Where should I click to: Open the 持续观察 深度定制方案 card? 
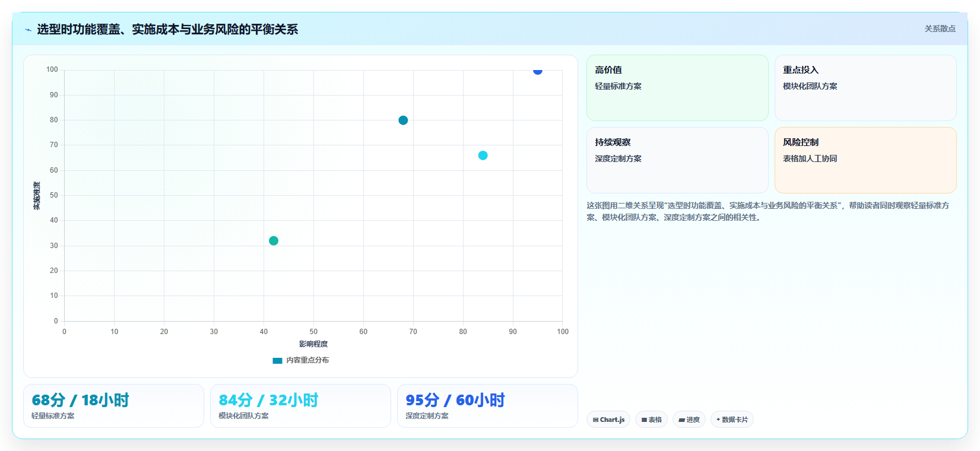677,160
